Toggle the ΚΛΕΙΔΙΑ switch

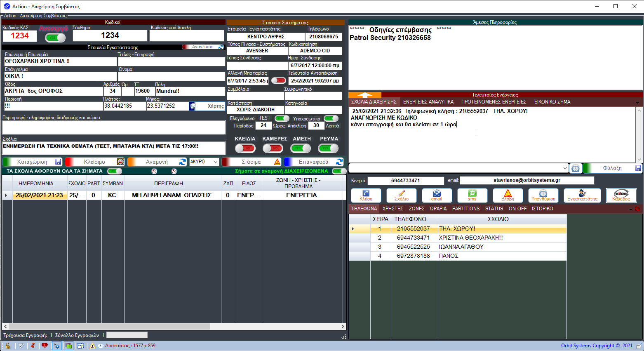point(245,148)
